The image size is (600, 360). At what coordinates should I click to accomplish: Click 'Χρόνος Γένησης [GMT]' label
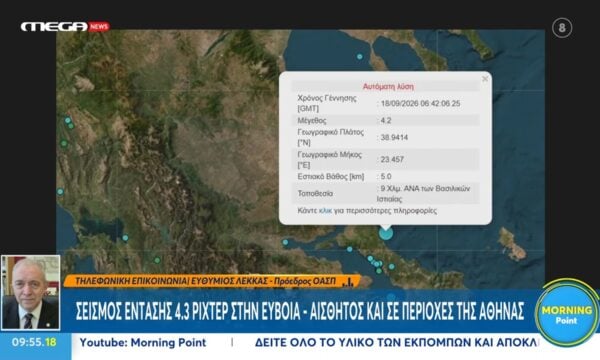[327, 103]
